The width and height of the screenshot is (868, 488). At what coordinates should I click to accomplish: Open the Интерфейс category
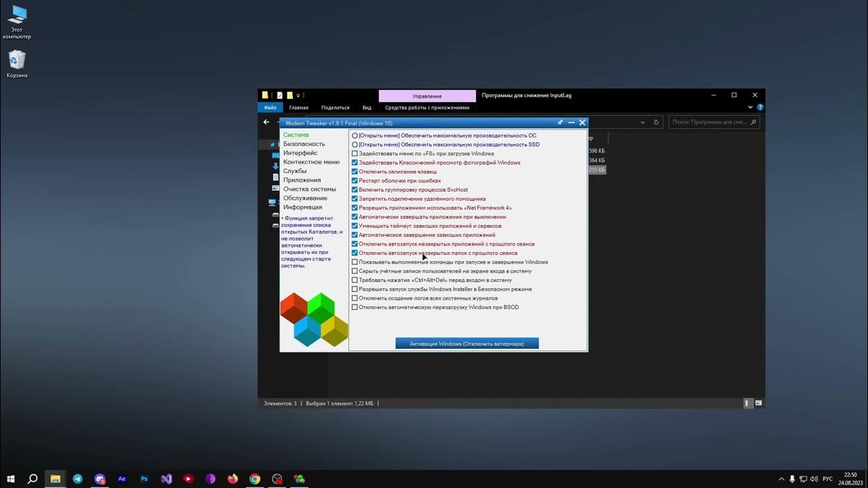coord(300,153)
